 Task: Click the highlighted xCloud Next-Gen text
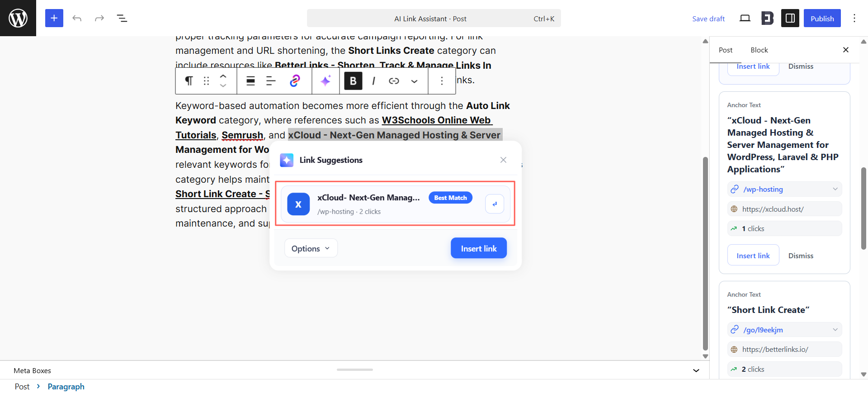[x=395, y=135]
